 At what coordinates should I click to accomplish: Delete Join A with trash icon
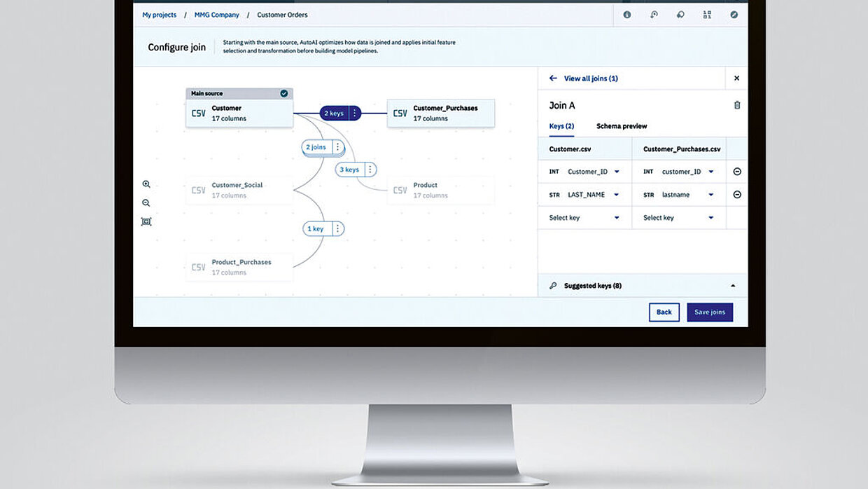[x=736, y=105]
